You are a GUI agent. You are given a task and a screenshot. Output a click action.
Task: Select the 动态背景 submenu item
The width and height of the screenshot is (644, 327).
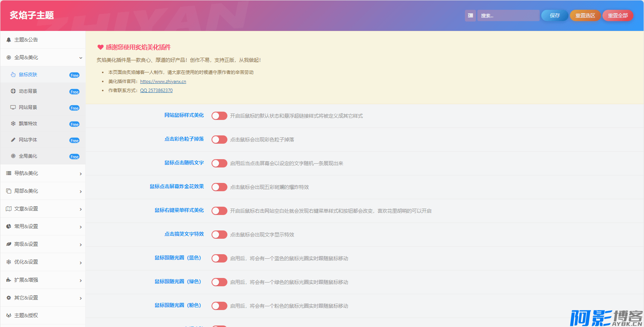coord(43,91)
